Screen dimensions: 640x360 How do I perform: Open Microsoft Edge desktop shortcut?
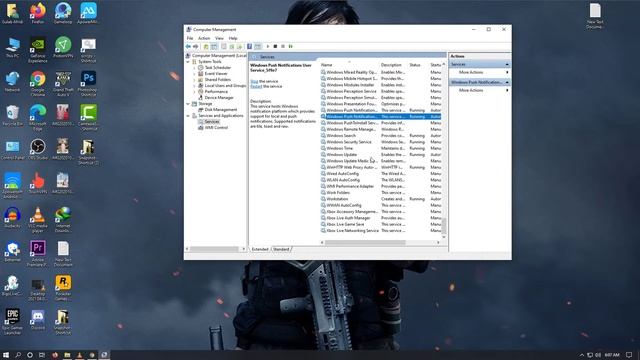[38, 118]
